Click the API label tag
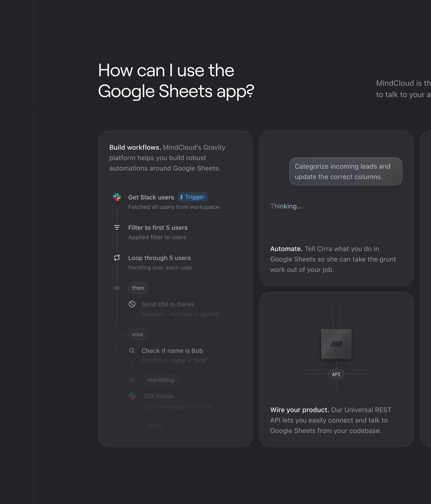Screen dimensions: 431x504 click(x=336, y=374)
